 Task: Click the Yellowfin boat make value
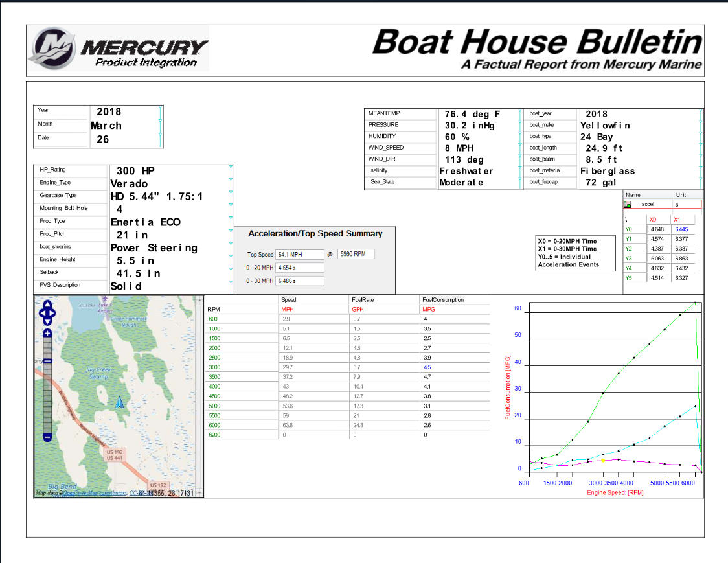pos(605,126)
